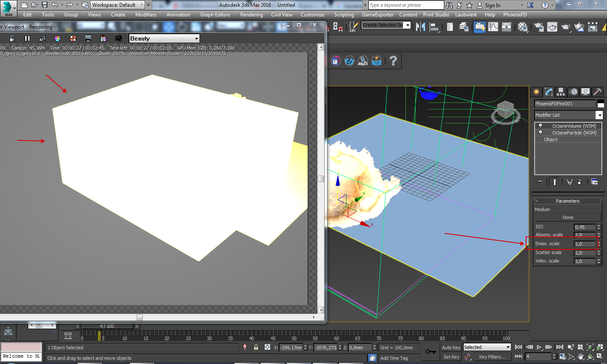Open Key Filters dialog
The width and height of the screenshot is (607, 364).
point(492,357)
